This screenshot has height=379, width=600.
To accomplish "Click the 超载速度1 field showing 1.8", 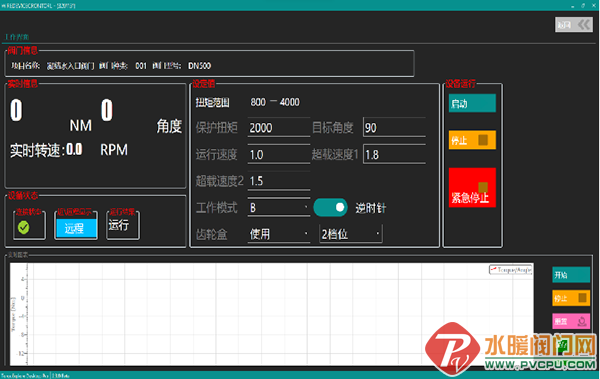I will [394, 155].
